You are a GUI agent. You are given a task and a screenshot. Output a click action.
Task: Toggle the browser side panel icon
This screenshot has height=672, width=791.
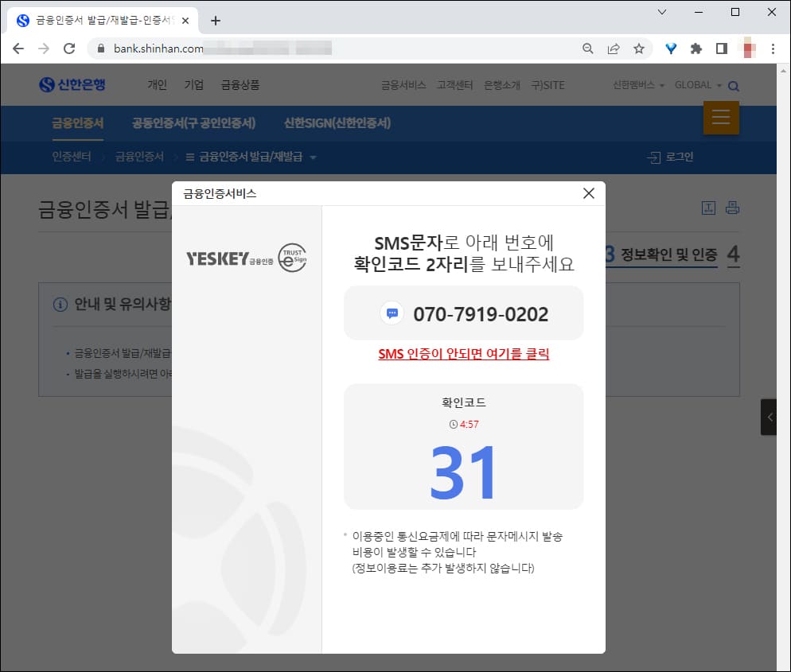click(722, 49)
